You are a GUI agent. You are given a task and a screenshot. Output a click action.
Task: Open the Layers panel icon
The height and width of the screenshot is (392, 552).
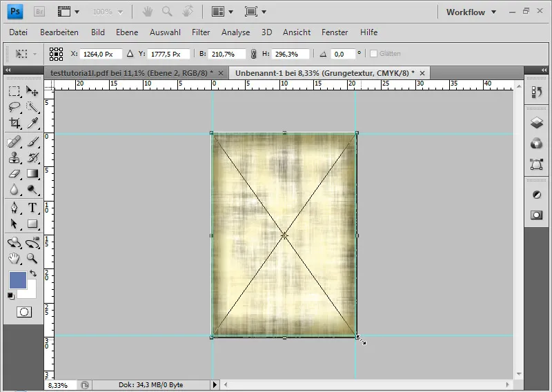click(537, 123)
